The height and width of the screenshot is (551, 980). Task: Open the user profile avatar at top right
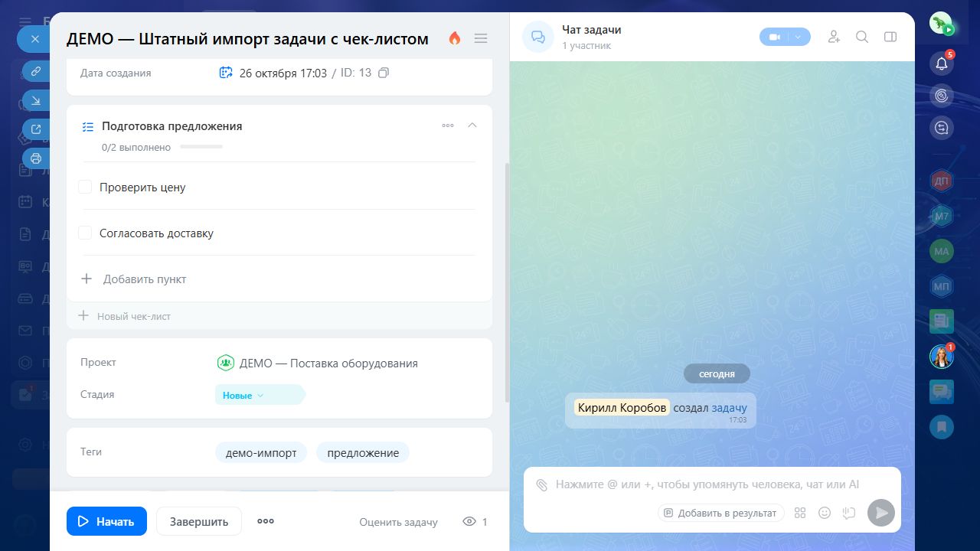click(942, 24)
